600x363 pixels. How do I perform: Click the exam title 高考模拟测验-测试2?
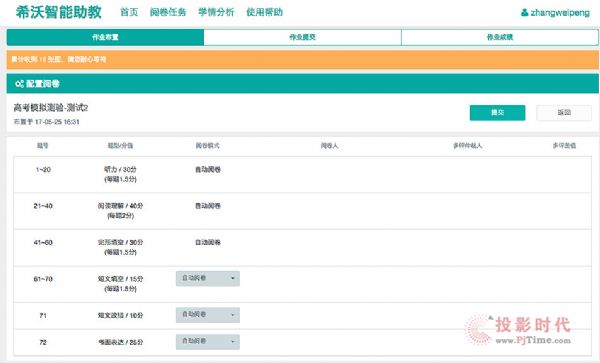pos(51,108)
